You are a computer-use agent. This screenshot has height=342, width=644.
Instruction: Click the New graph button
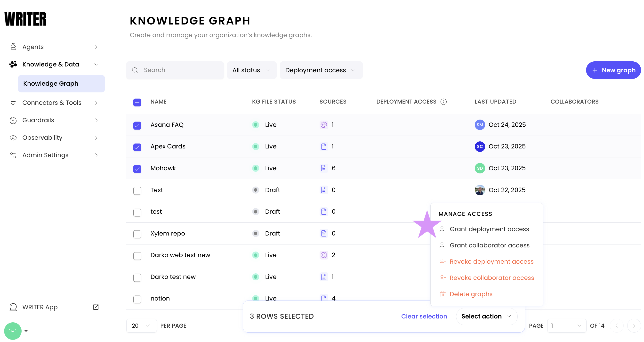pos(613,70)
